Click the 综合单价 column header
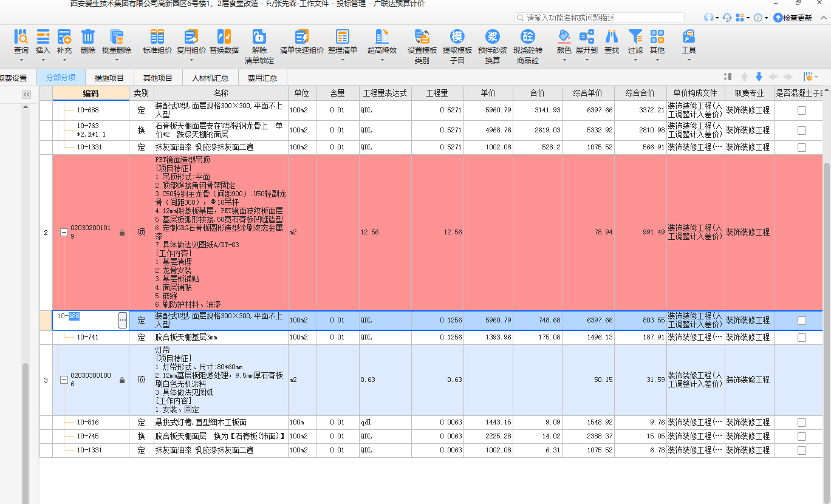This screenshot has height=504, width=831. click(587, 93)
